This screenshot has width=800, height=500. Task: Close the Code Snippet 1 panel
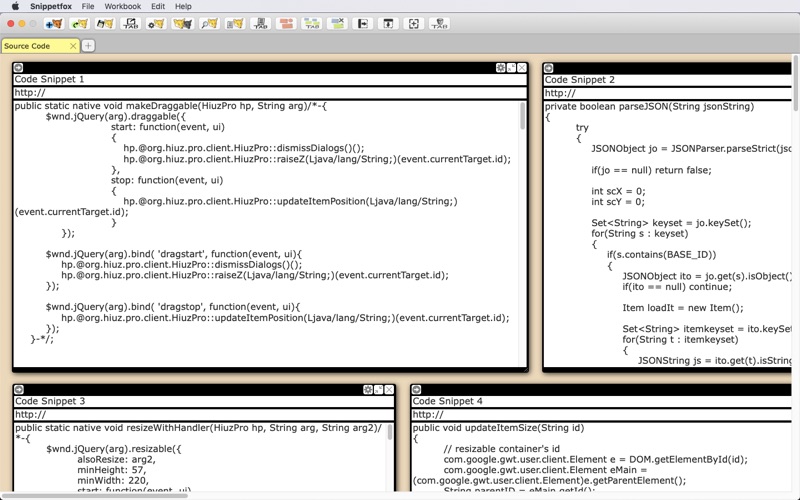click(521, 67)
